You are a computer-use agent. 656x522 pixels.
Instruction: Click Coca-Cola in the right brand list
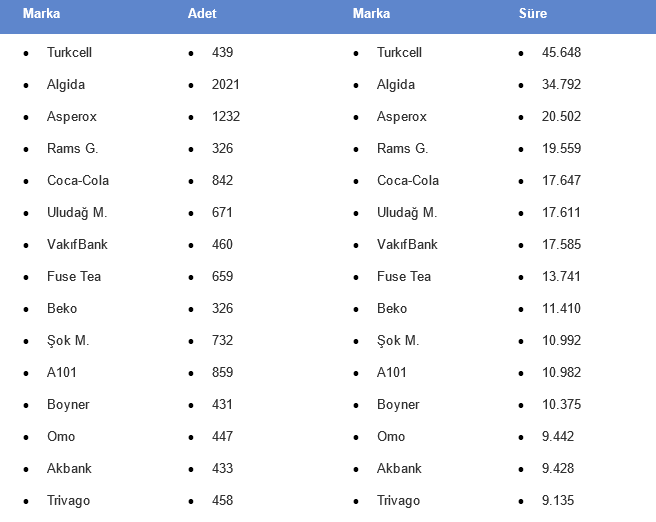click(408, 180)
